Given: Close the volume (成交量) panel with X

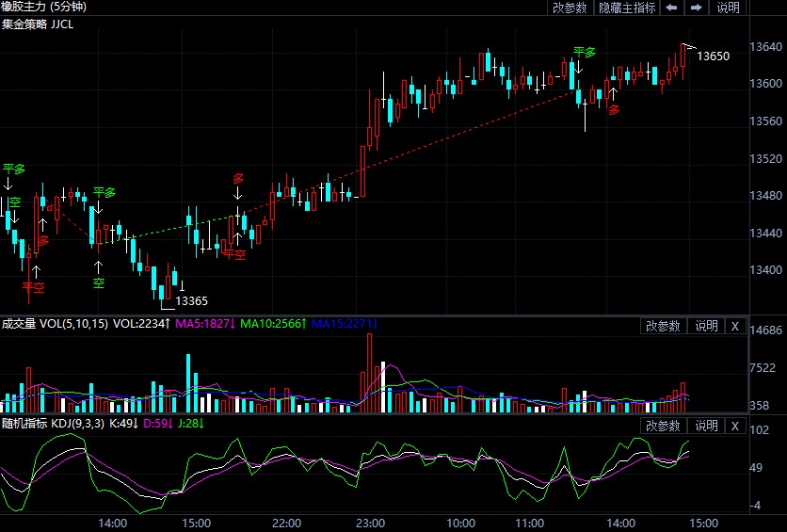Looking at the screenshot, I should tap(735, 326).
